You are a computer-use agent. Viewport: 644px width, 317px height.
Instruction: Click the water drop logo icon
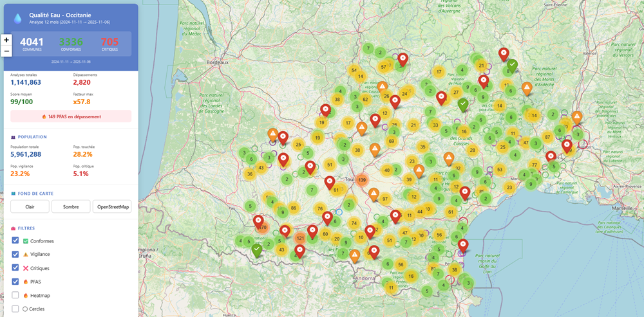pyautogui.click(x=17, y=17)
